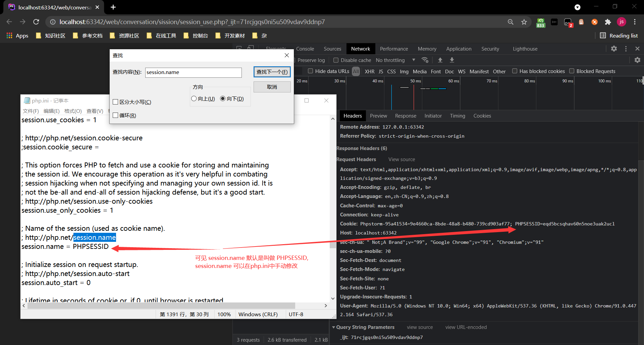Open DevTools customize three-dot menu
This screenshot has height=345, width=644.
click(x=626, y=49)
